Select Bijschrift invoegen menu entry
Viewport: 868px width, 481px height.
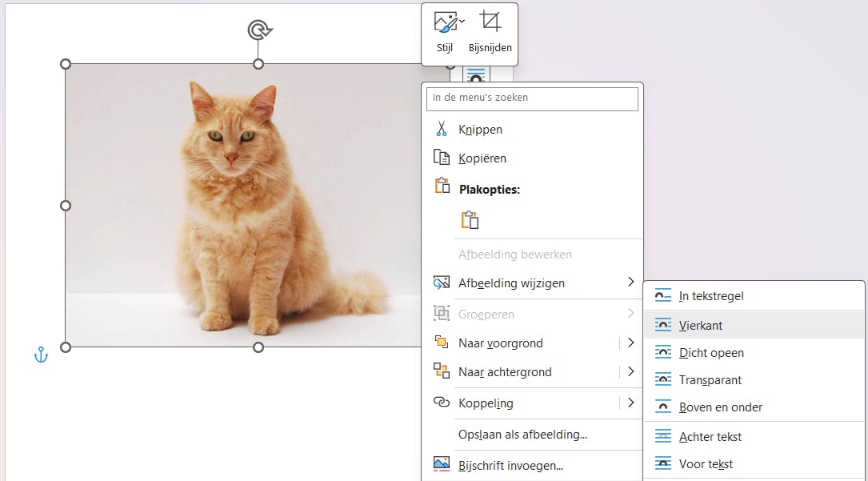(x=532, y=466)
